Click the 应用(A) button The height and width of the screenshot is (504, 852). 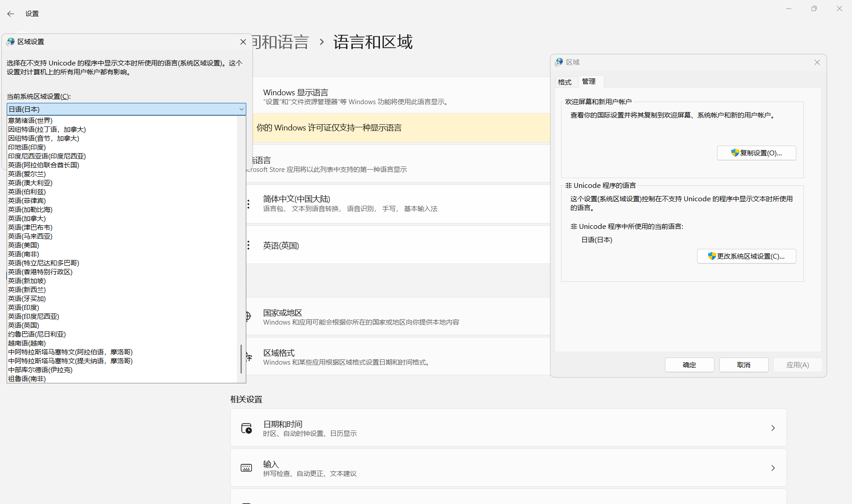coord(797,365)
